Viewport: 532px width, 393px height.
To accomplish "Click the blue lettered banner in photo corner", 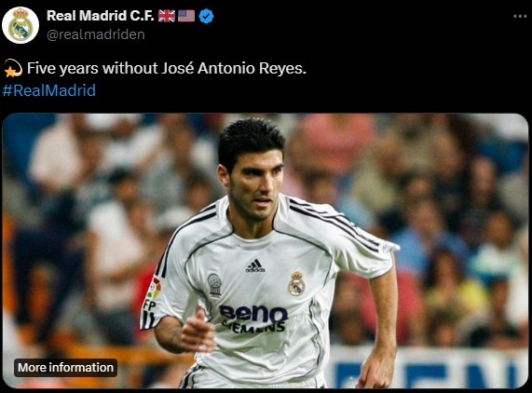I will click(429, 368).
